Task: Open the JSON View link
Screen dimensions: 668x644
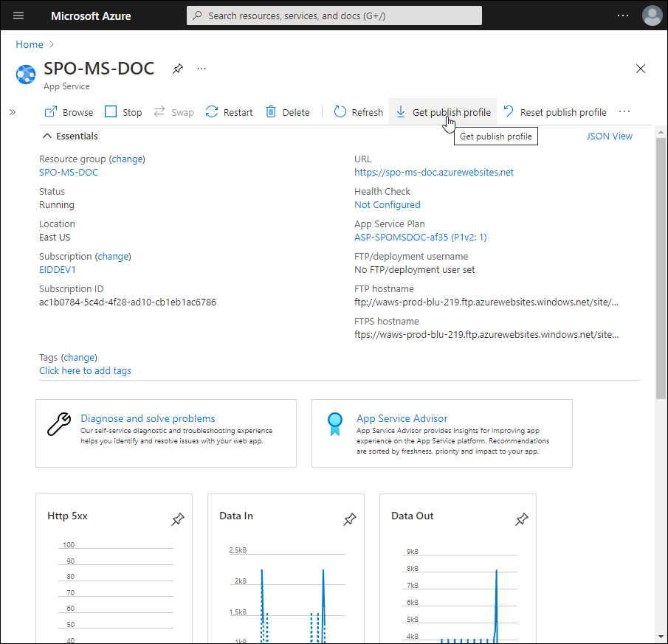Action: pos(609,136)
